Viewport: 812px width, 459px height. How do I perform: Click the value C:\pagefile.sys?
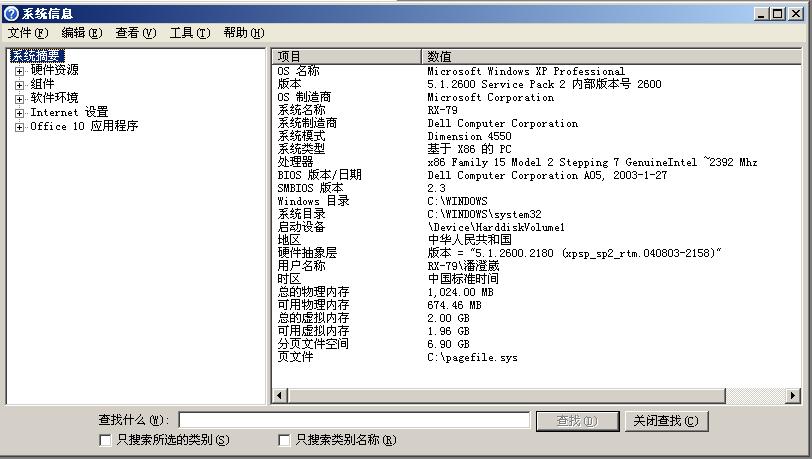[472, 357]
